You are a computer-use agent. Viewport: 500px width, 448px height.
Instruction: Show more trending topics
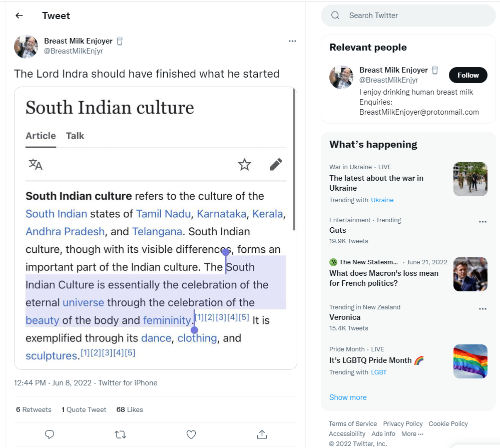348,397
